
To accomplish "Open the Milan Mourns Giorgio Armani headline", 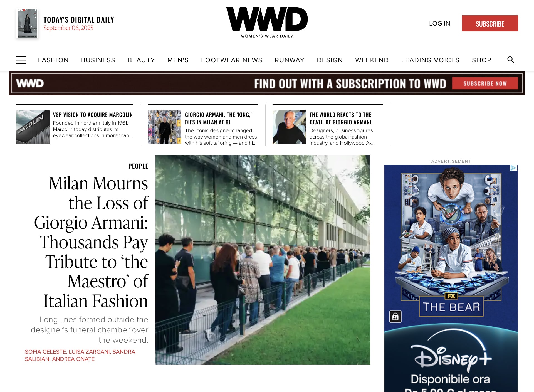I will (91, 242).
